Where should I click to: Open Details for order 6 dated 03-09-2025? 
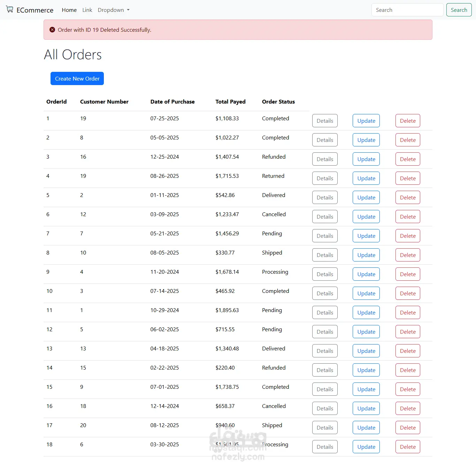pyautogui.click(x=325, y=217)
